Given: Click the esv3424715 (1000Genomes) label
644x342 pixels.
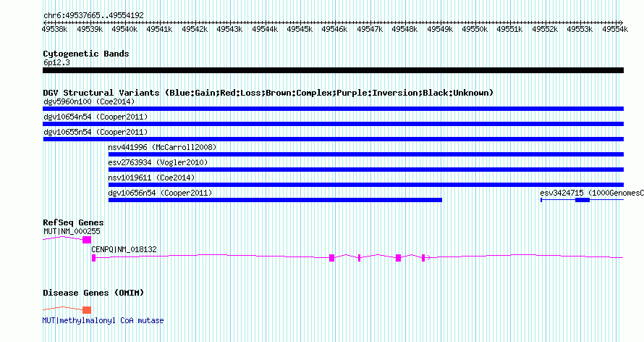Looking at the screenshot, I should click(592, 193).
